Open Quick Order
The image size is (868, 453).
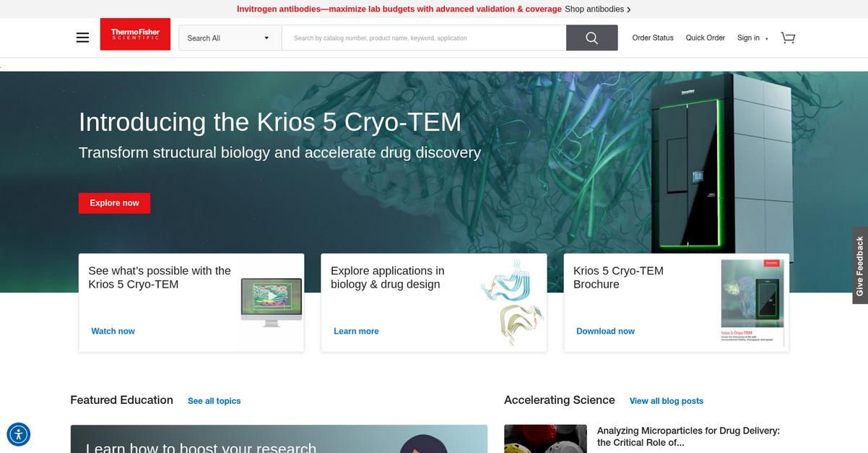pos(706,38)
